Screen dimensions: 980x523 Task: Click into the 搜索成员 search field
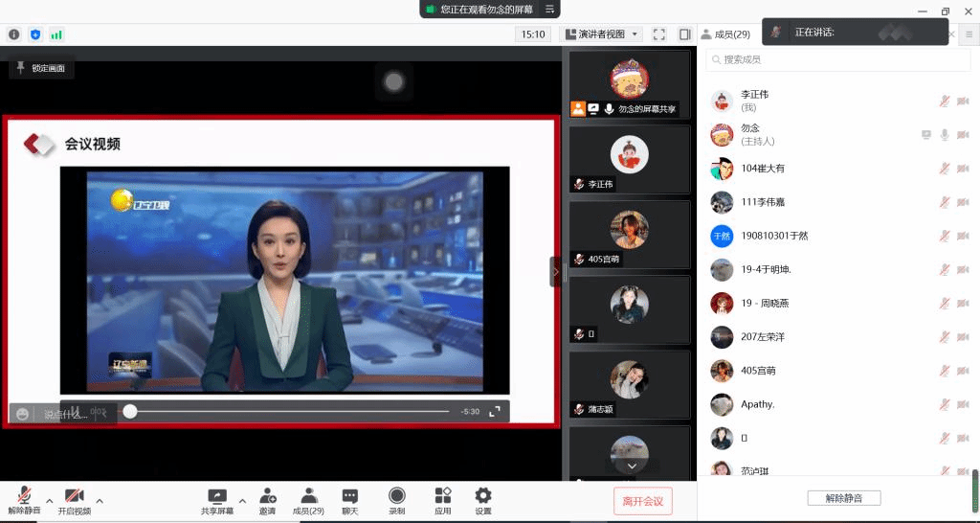838,60
